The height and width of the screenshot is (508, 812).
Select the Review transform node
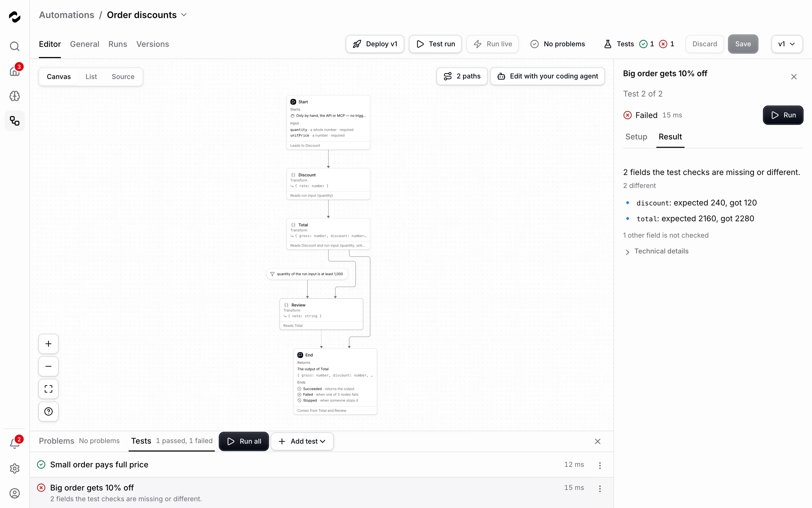click(x=321, y=314)
